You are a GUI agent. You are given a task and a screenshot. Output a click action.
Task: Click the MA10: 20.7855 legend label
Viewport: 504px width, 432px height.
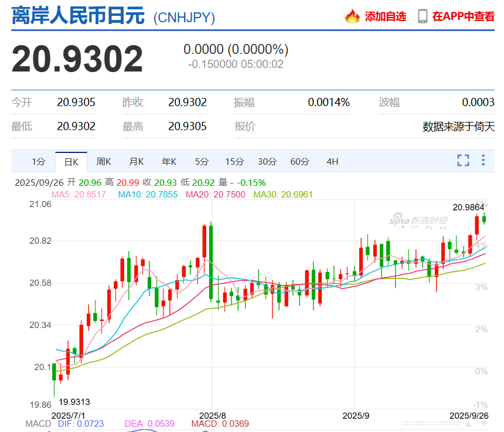[148, 195]
